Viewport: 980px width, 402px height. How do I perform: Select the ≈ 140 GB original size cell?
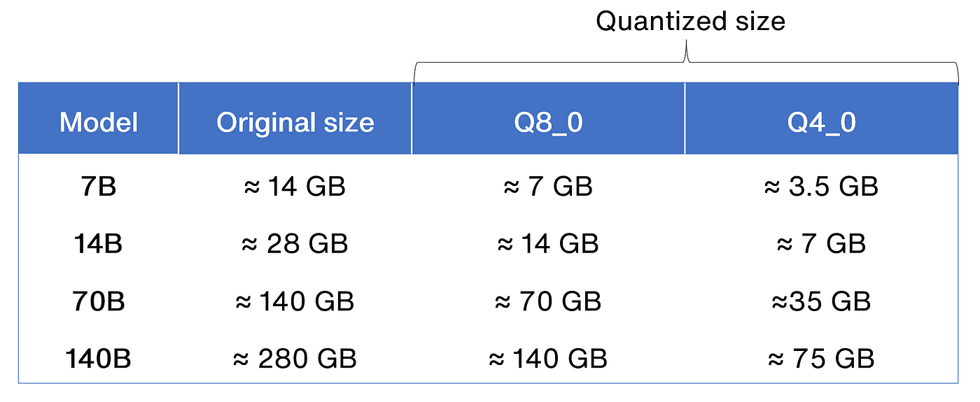[x=295, y=301]
